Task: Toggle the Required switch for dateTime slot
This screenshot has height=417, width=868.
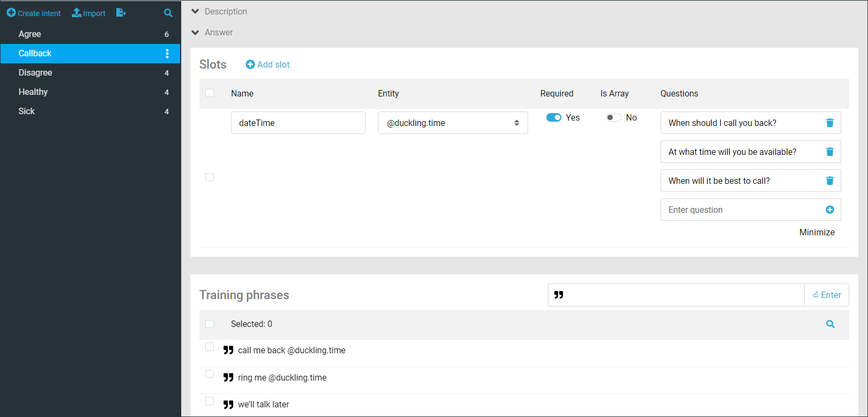Action: pyautogui.click(x=553, y=117)
